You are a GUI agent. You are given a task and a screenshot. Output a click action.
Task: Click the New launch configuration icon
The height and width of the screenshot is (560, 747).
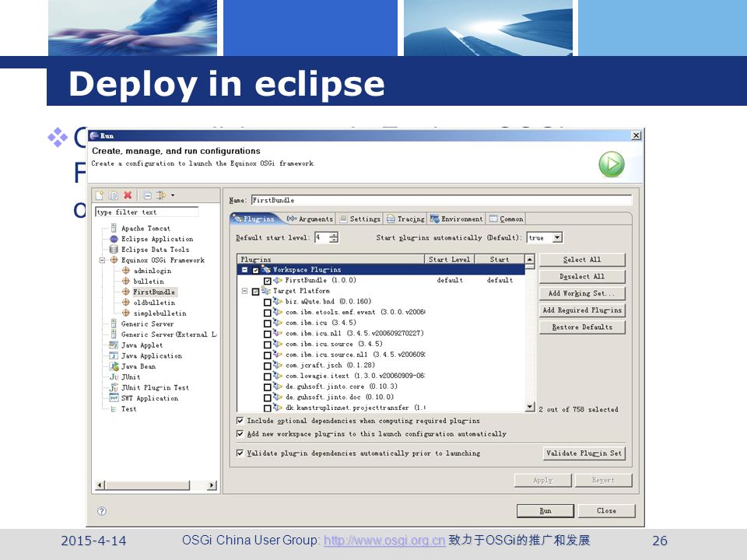click(x=100, y=195)
